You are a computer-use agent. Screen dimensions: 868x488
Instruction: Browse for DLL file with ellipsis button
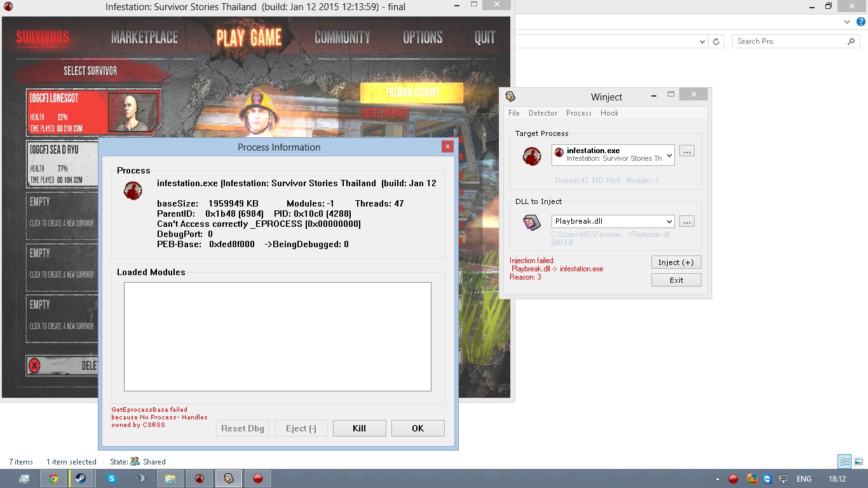(x=687, y=222)
